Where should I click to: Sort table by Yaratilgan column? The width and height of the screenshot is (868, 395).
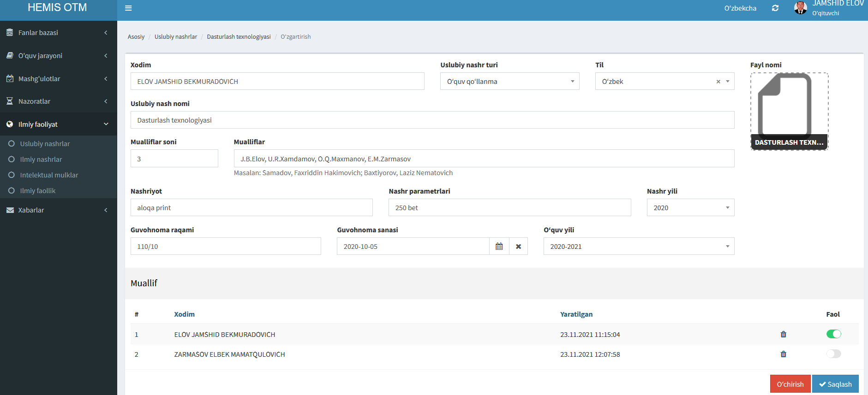[x=576, y=314]
